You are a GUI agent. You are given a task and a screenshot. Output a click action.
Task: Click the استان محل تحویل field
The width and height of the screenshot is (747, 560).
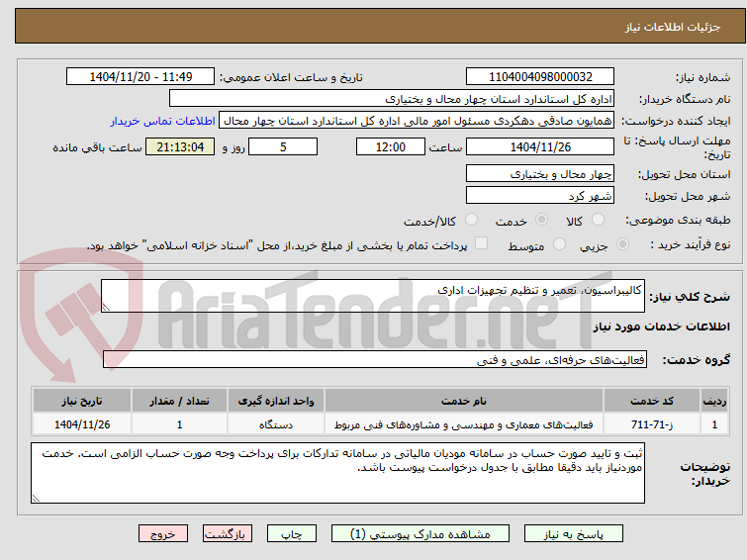540,173
